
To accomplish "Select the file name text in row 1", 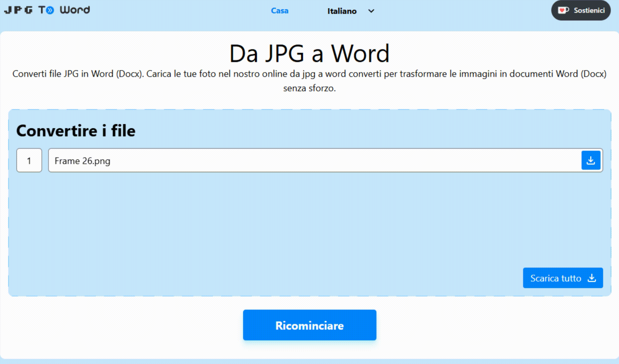I will [82, 161].
